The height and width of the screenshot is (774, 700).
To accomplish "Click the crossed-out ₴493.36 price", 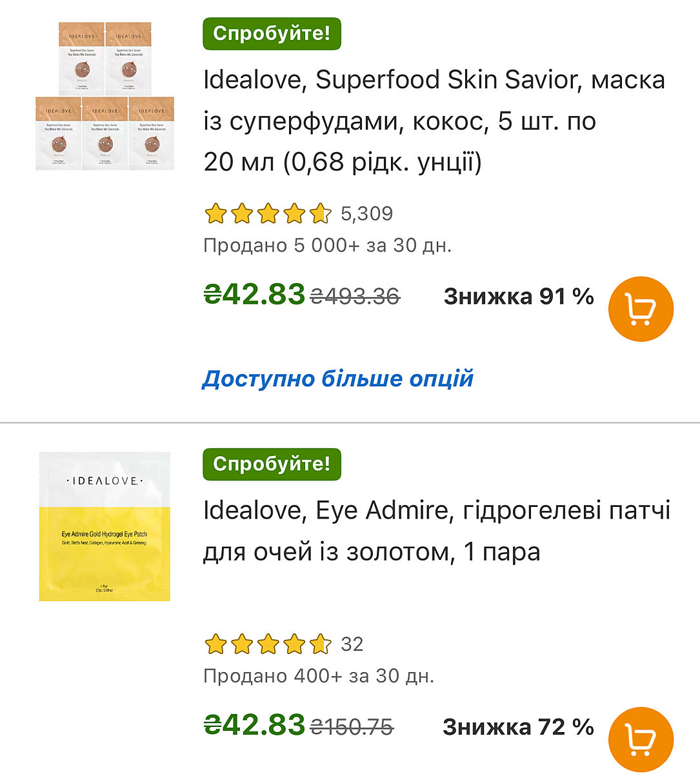I will coord(355,296).
